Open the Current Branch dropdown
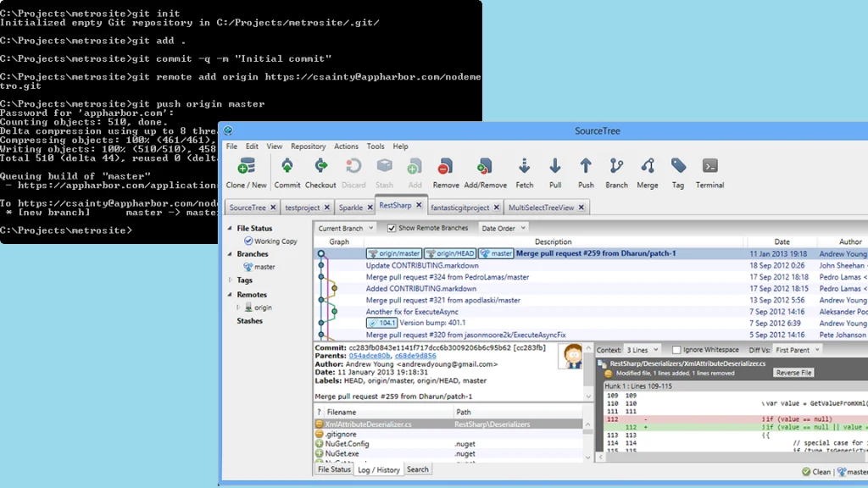This screenshot has width=868, height=488. (x=345, y=228)
